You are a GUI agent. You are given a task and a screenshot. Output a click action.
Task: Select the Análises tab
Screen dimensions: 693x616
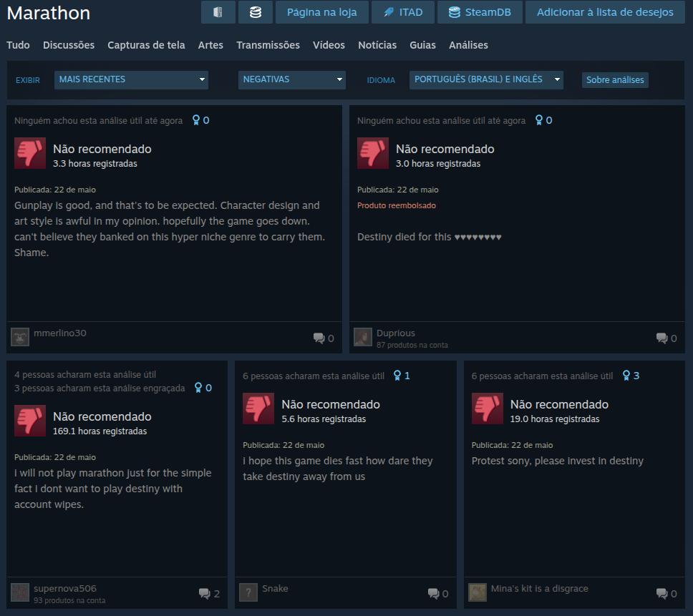click(468, 45)
